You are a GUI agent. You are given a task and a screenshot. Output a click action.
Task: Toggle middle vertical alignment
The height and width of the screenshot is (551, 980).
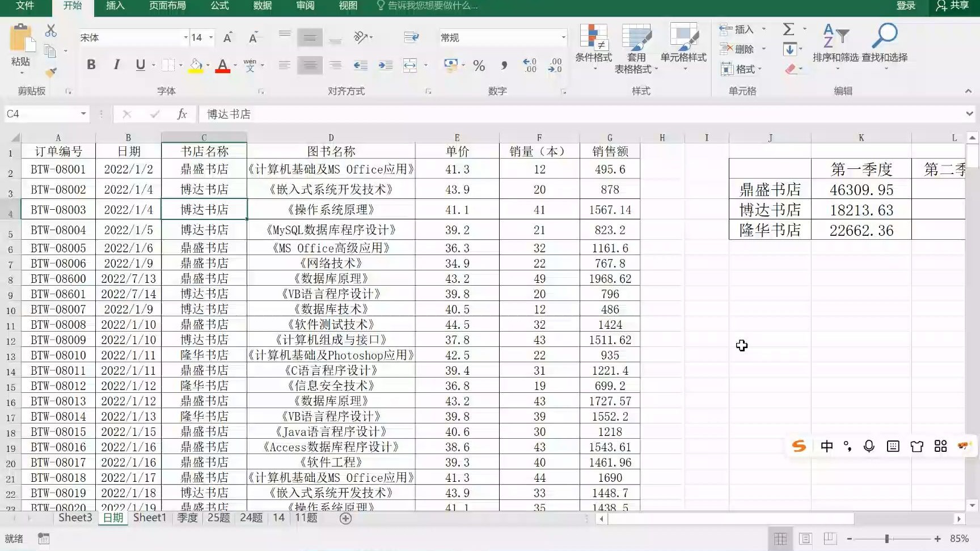pos(310,37)
